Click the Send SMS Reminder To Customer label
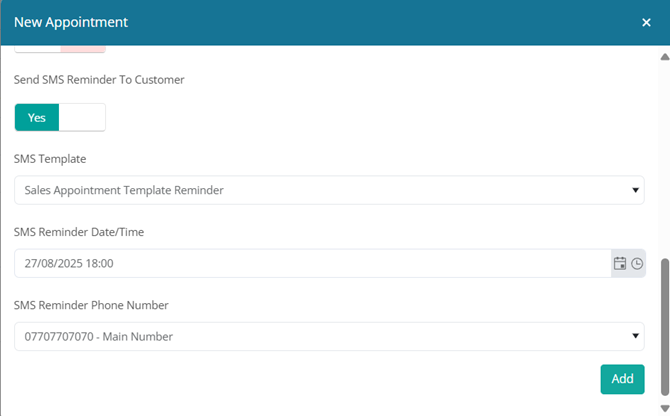 (99, 80)
